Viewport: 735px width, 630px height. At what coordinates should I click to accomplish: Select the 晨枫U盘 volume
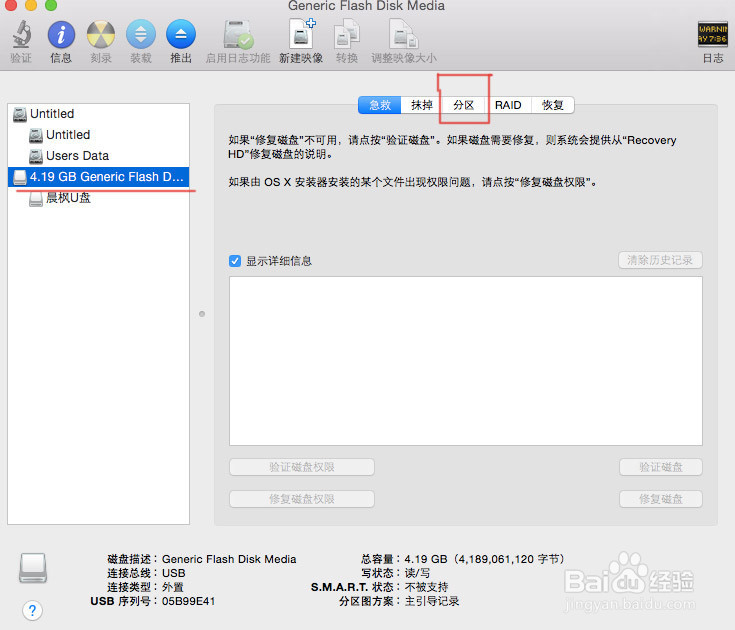click(98, 198)
